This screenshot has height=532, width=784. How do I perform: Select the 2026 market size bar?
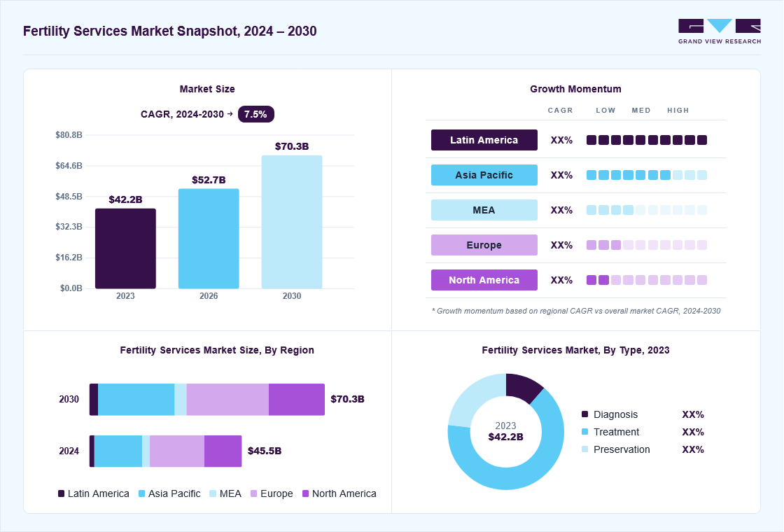pos(209,239)
